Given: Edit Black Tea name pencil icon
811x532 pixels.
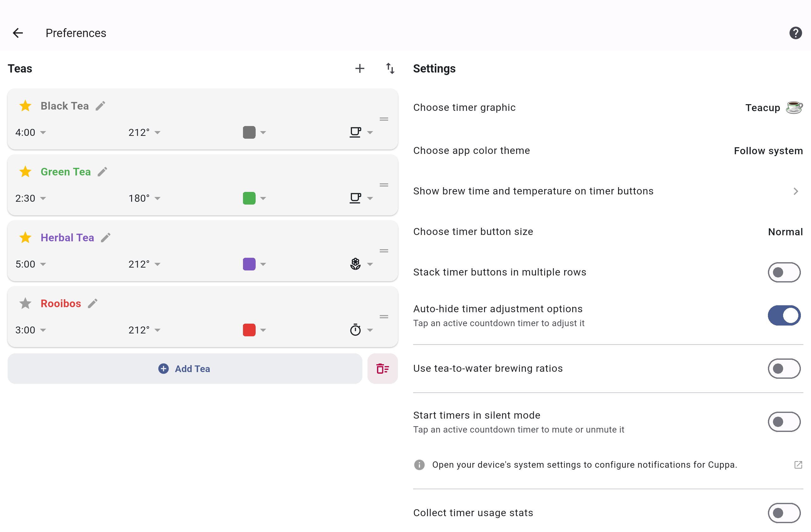Looking at the screenshot, I should coord(100,106).
